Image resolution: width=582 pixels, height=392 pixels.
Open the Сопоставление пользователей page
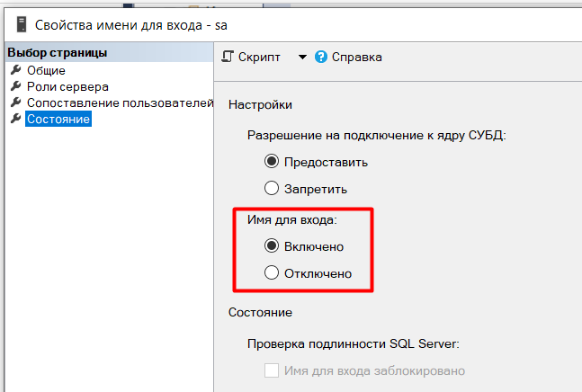click(x=119, y=103)
